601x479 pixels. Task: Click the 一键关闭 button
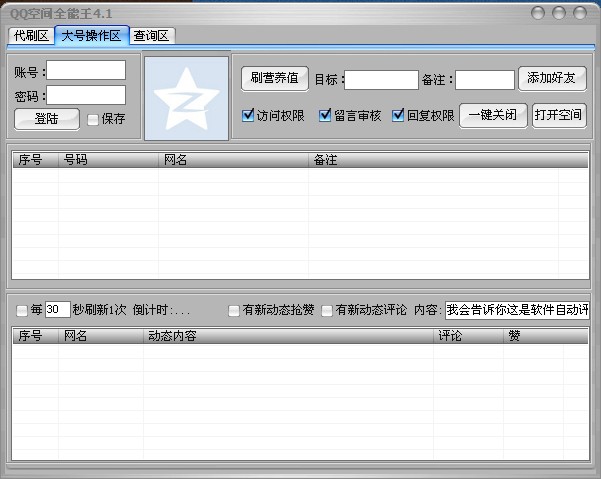[493, 115]
